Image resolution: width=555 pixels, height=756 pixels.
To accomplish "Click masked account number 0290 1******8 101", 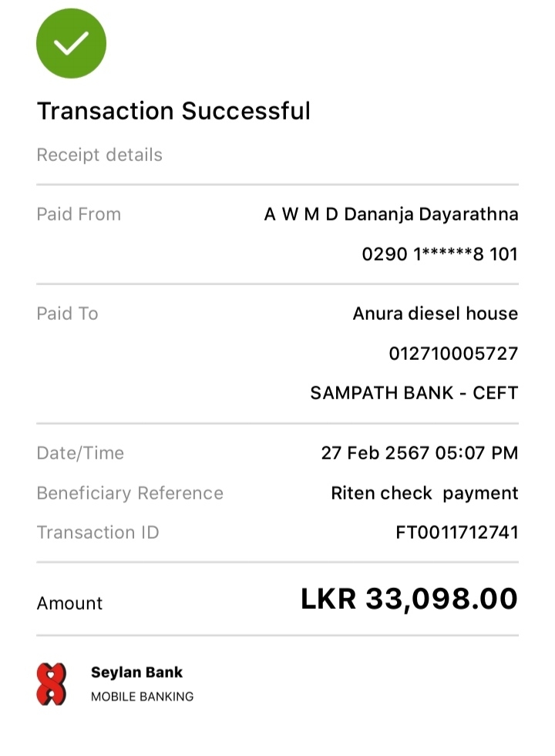I will 439,254.
